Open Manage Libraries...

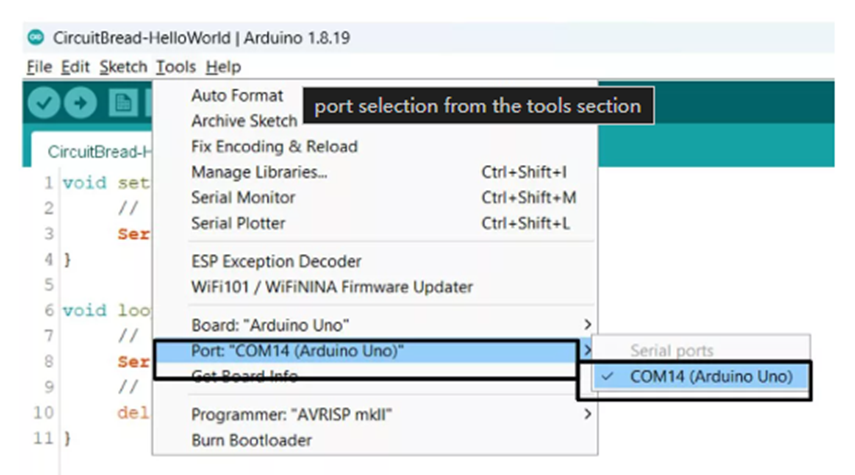pyautogui.click(x=375, y=172)
